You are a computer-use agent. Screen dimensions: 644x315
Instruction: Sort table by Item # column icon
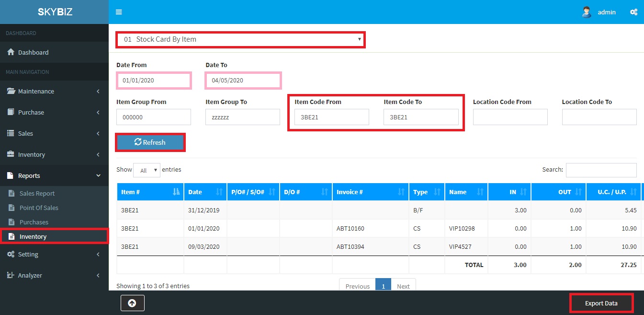tap(176, 192)
